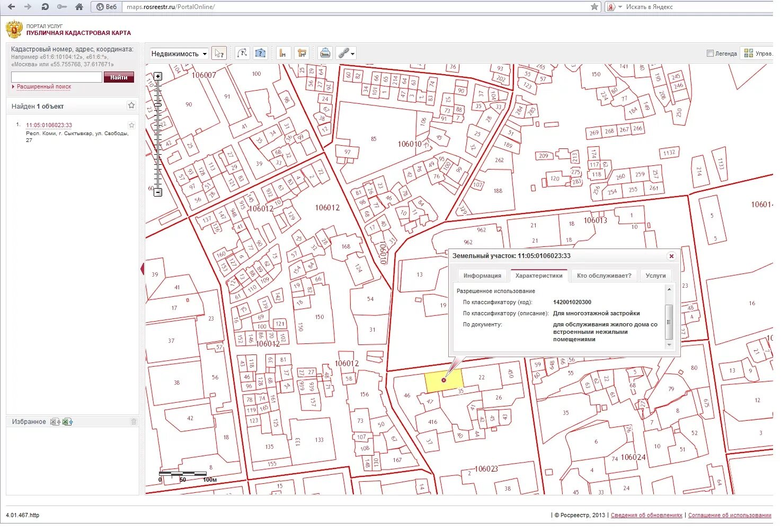The height and width of the screenshot is (532, 781).
Task: Click zoom in plus button on map
Action: (x=158, y=76)
